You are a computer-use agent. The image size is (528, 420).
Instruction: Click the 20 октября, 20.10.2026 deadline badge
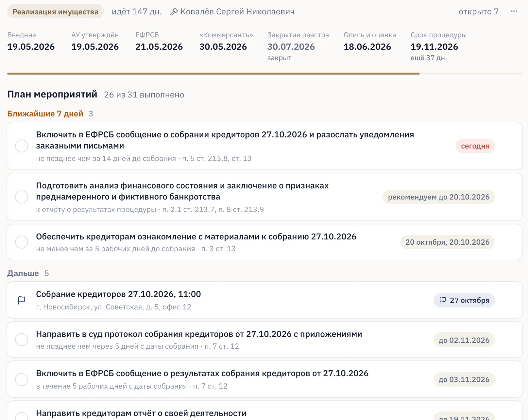[448, 242]
